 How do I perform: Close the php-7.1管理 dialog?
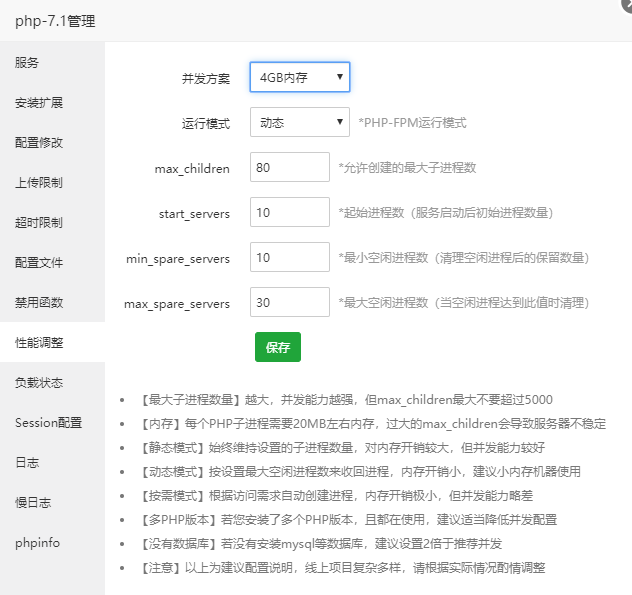point(627,4)
